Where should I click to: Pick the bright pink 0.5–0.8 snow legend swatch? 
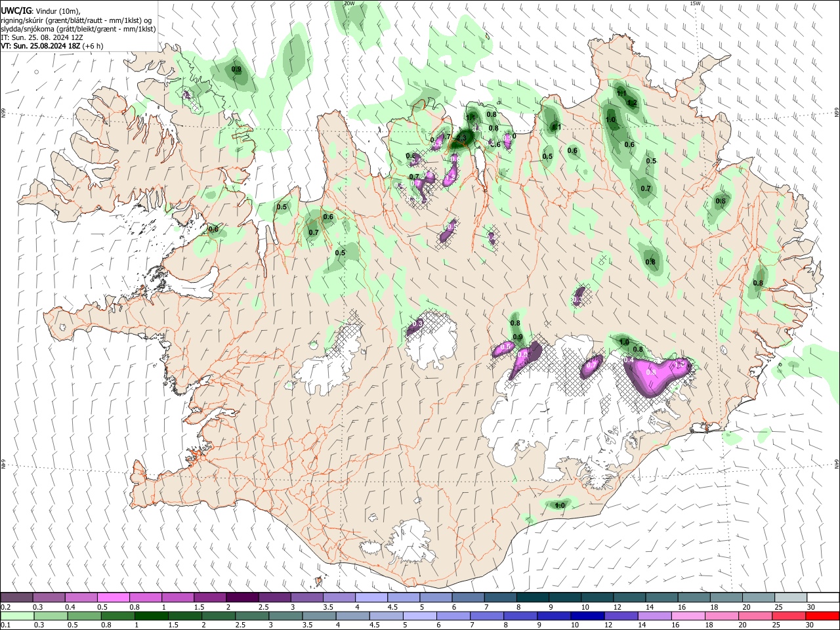pyautogui.click(x=114, y=597)
